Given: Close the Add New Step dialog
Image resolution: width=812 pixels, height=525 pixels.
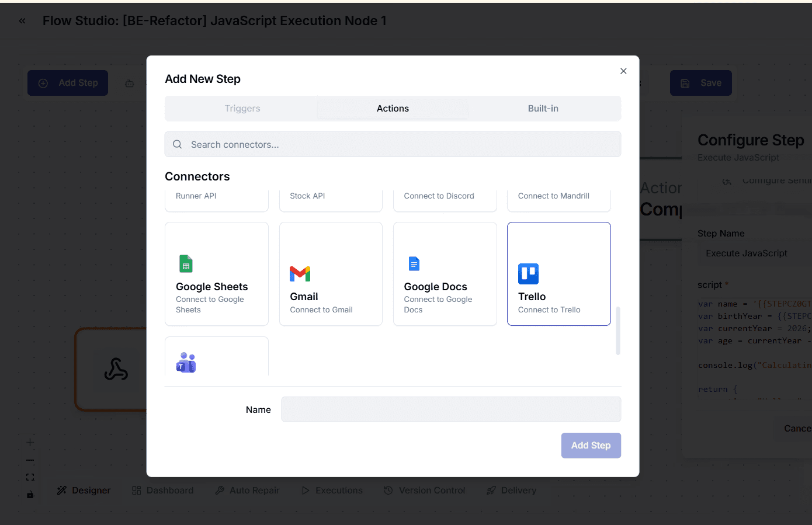Looking at the screenshot, I should coord(623,71).
